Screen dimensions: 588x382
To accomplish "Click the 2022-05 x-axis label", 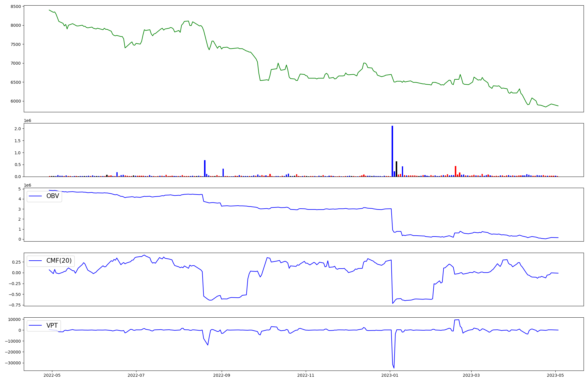I will pyautogui.click(x=52, y=375).
